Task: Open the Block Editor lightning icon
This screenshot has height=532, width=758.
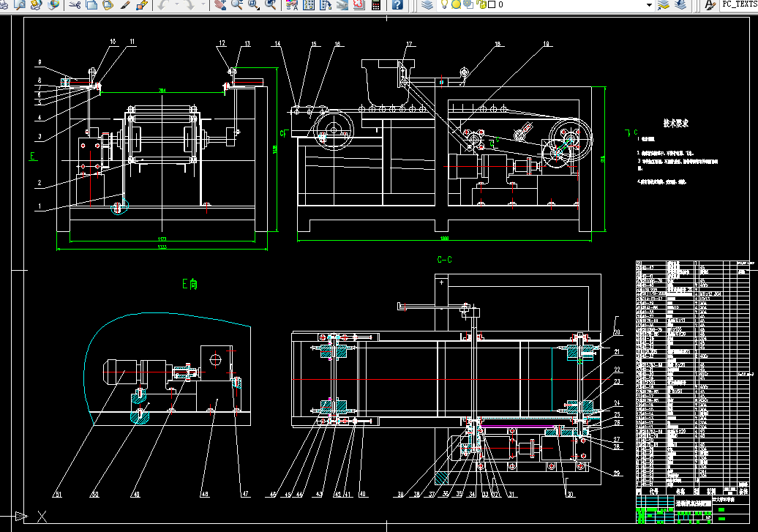Action: (x=142, y=4)
